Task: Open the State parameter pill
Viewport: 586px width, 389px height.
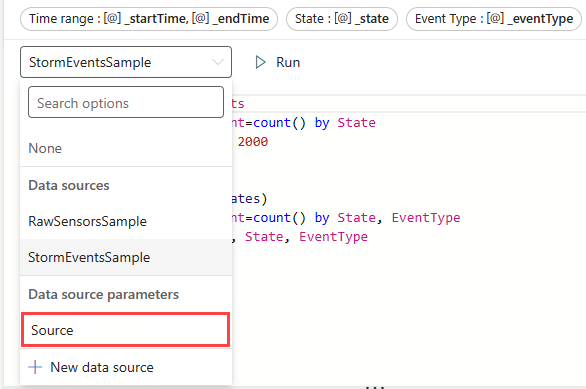Action: 342,19
